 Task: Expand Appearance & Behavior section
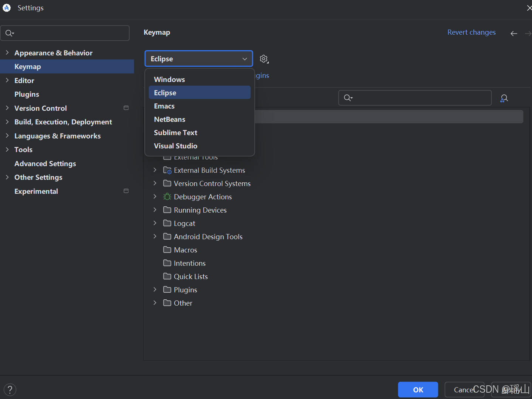pos(7,53)
